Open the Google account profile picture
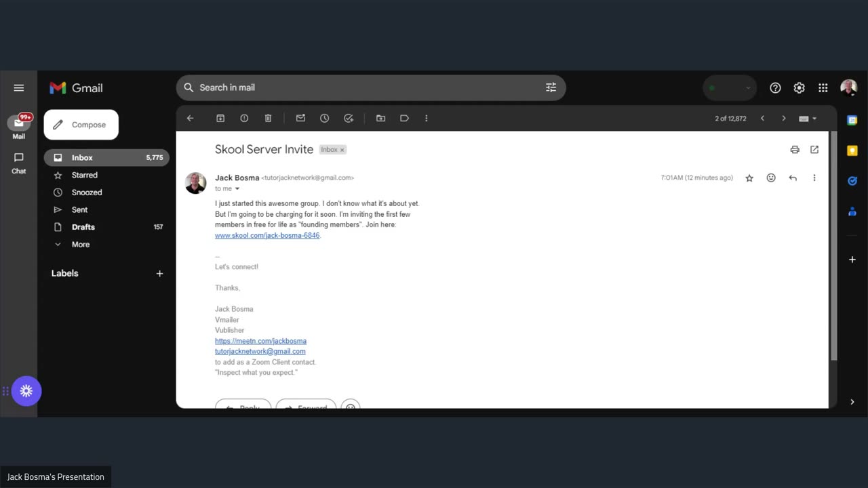Image resolution: width=868 pixels, height=488 pixels. pos(849,87)
